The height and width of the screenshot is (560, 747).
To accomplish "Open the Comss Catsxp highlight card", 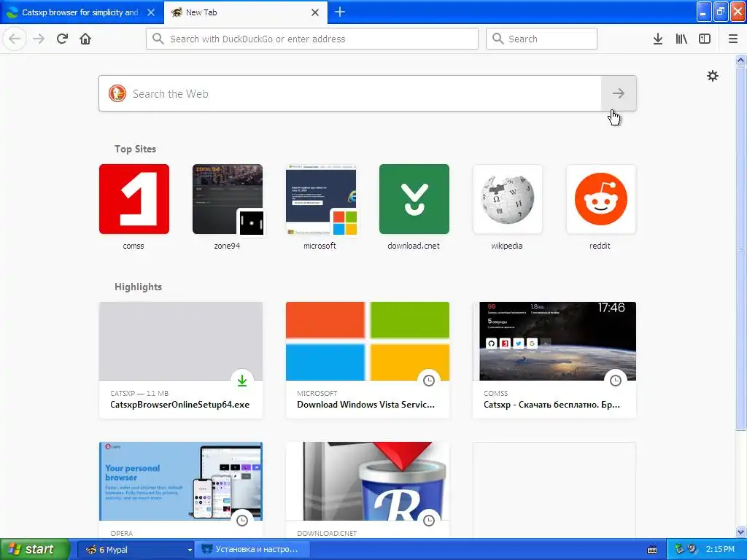I will [554, 360].
